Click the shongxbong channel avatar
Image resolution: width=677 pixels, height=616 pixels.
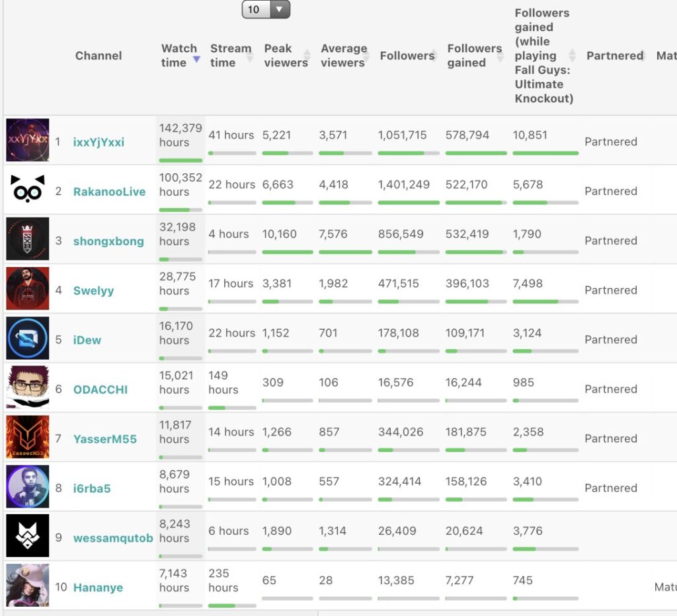(x=28, y=239)
